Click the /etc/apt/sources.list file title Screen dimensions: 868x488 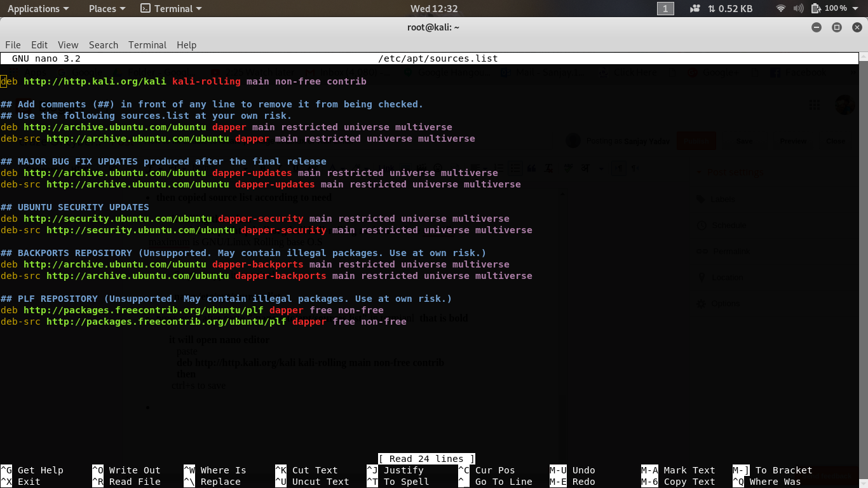(x=438, y=58)
